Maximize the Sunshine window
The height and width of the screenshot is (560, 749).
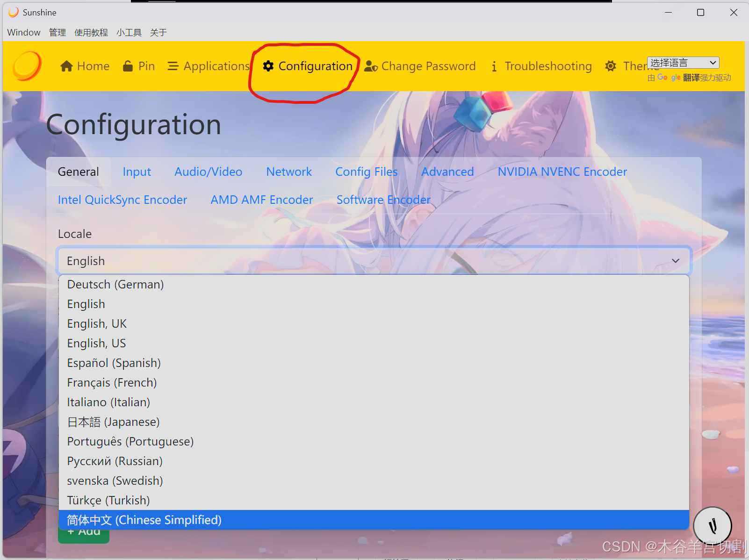point(700,12)
